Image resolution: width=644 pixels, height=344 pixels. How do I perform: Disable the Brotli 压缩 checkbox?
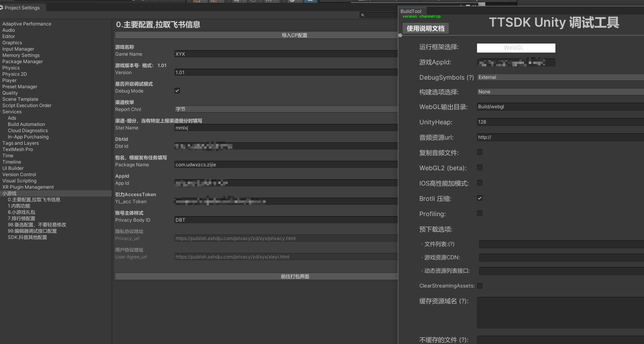point(480,198)
